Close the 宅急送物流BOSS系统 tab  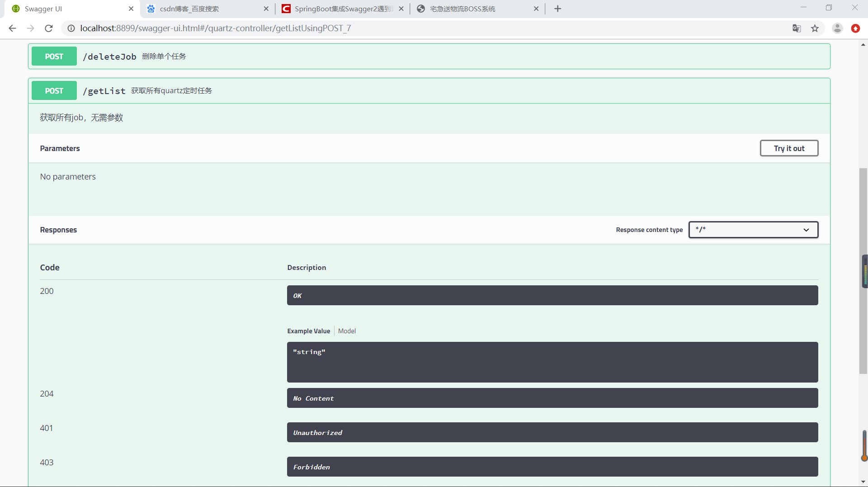tap(536, 9)
